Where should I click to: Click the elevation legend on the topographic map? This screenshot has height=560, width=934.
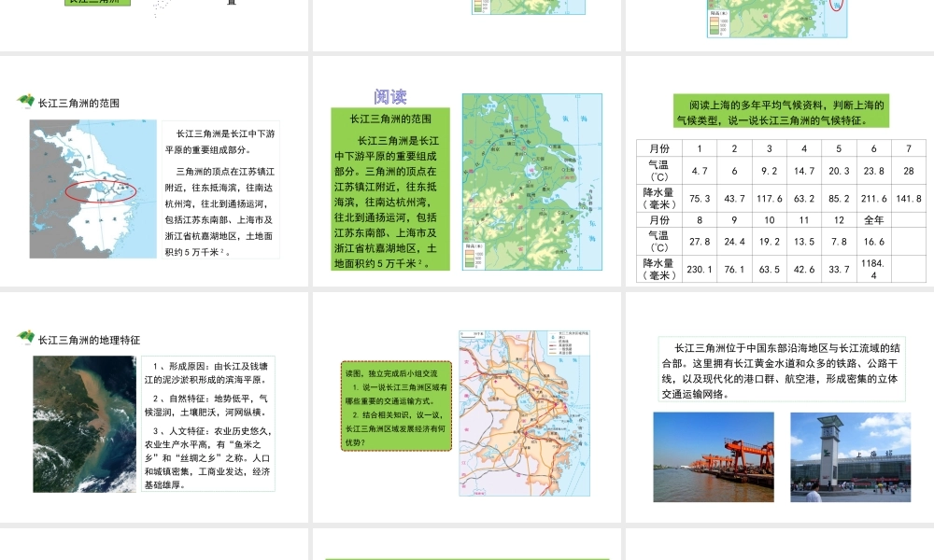(474, 256)
